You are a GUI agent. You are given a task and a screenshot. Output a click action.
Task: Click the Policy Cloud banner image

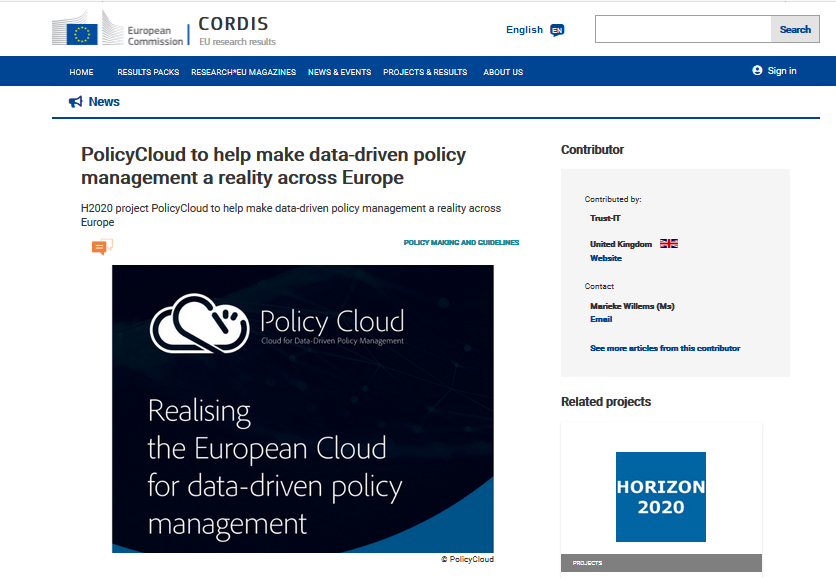(x=303, y=408)
